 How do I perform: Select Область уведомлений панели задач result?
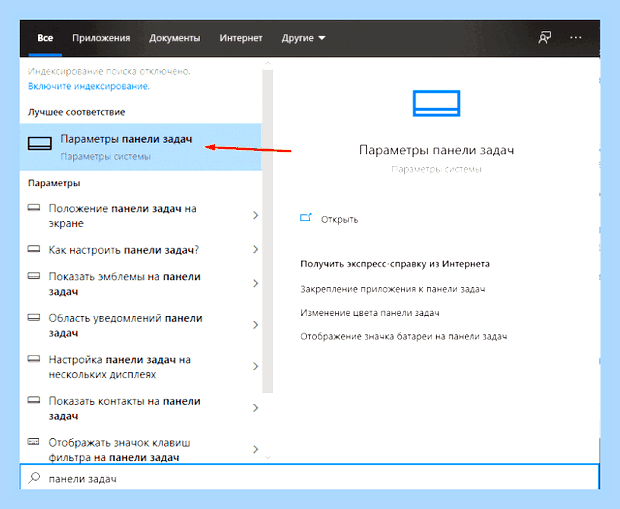click(x=141, y=325)
